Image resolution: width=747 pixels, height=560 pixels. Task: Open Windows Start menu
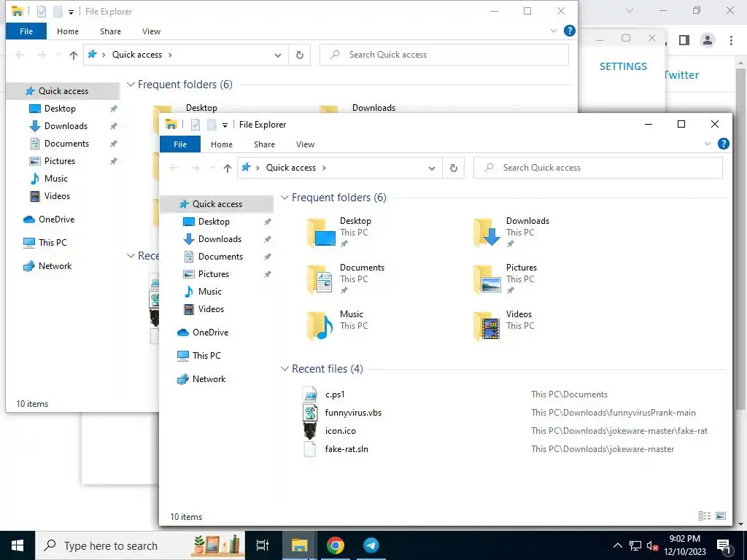(x=18, y=545)
